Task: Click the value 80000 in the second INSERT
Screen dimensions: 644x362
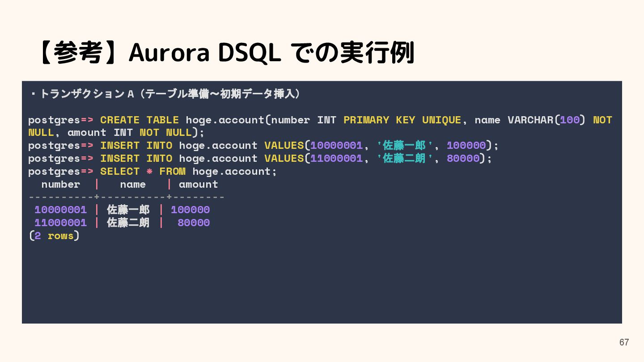Action: pos(463,158)
